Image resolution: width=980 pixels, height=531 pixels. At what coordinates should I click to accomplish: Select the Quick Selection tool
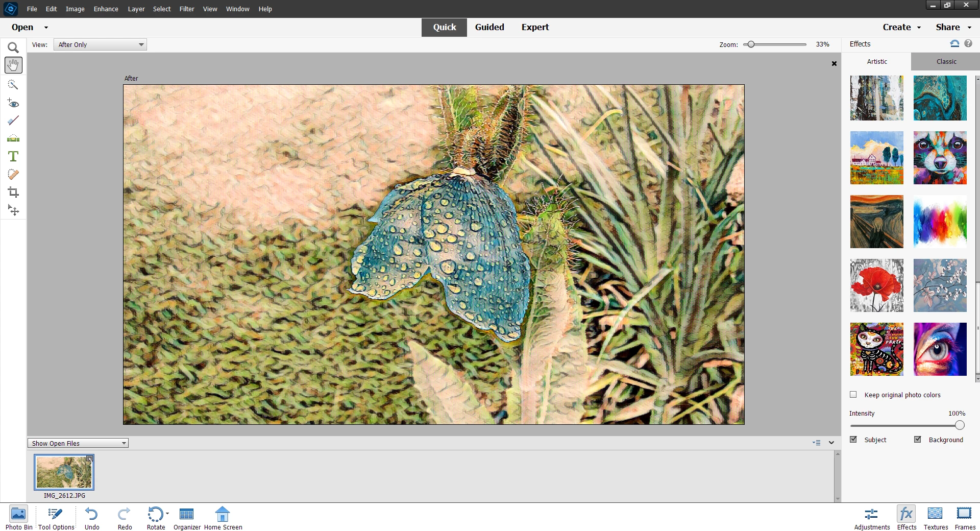13,84
